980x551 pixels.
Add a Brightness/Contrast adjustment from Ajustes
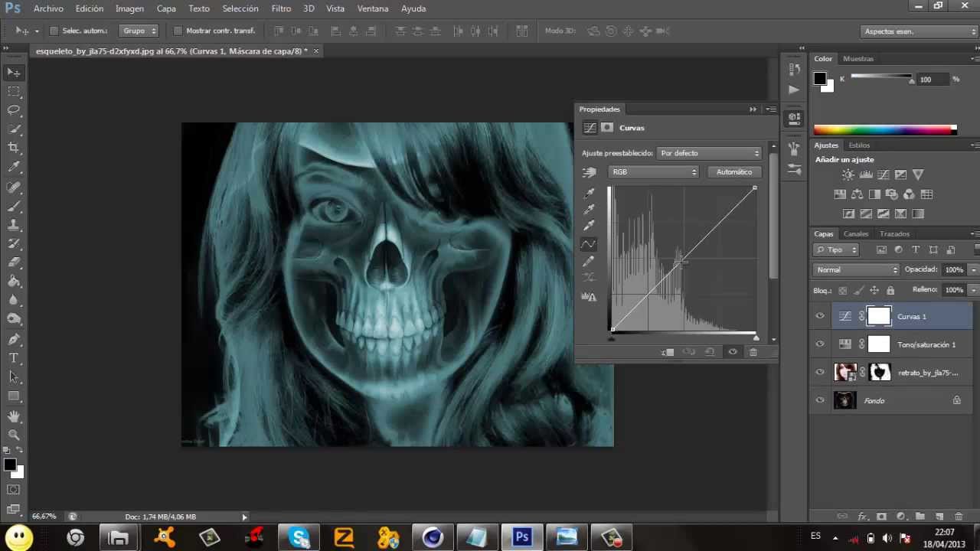tap(848, 175)
